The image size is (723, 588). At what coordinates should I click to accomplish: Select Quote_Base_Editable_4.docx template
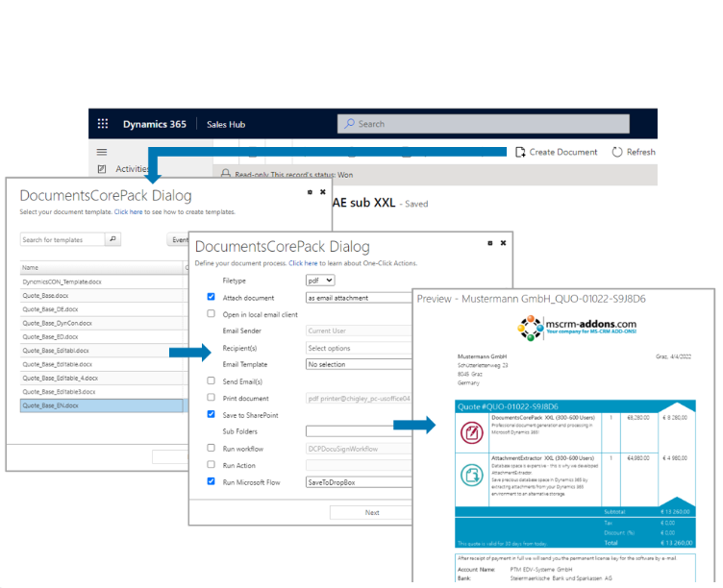(x=102, y=378)
